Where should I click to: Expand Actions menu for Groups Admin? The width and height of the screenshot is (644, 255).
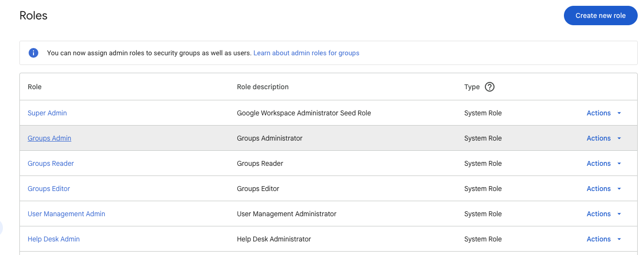pyautogui.click(x=604, y=138)
